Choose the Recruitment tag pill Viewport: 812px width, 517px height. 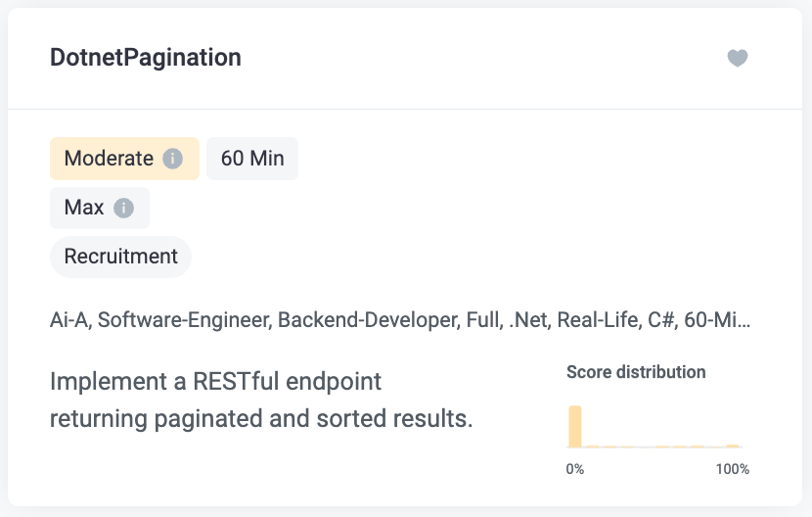[x=120, y=257]
